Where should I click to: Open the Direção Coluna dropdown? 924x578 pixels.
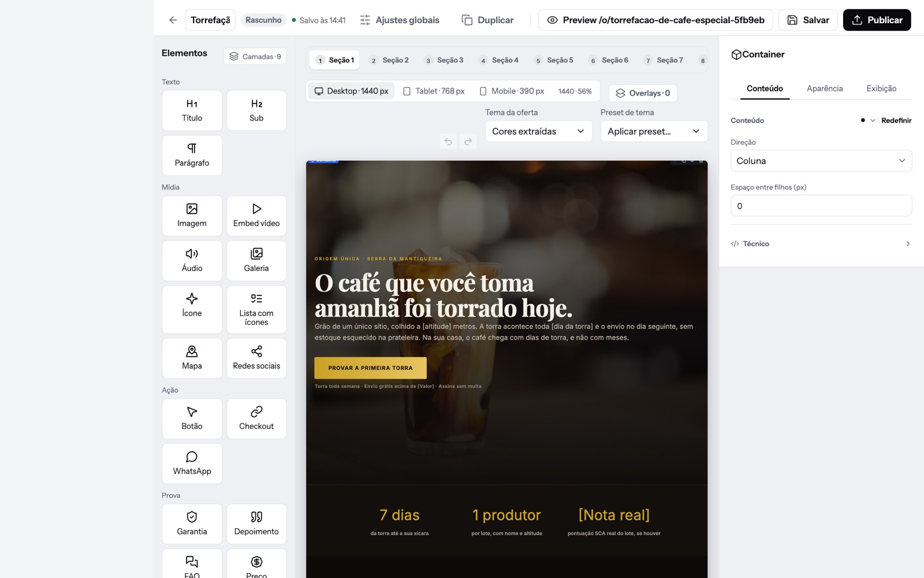pyautogui.click(x=821, y=161)
